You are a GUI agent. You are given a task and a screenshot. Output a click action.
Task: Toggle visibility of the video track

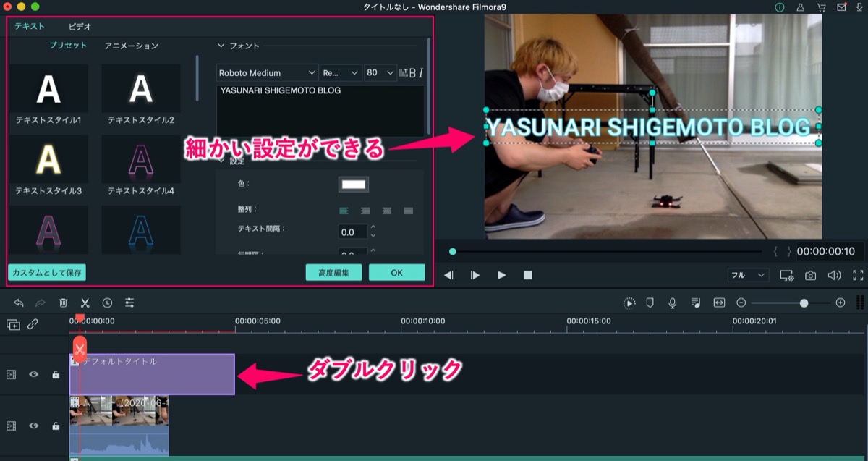pos(33,426)
